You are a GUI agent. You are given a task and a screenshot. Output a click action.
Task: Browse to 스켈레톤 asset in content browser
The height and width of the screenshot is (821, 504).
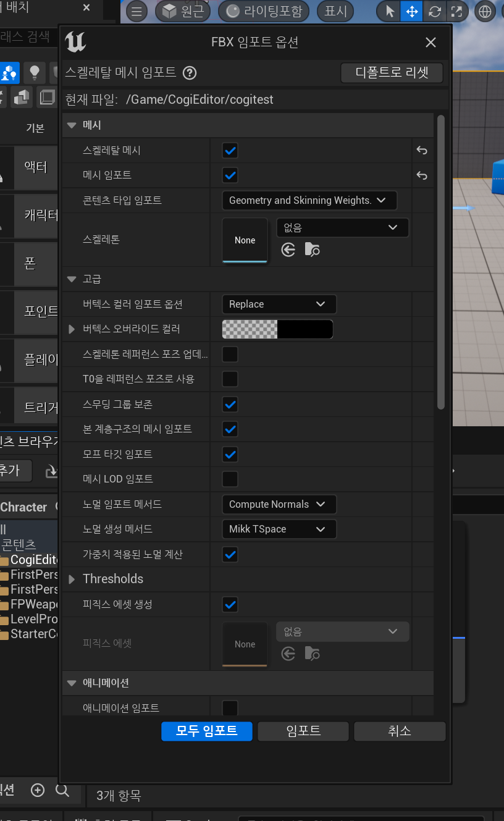312,250
